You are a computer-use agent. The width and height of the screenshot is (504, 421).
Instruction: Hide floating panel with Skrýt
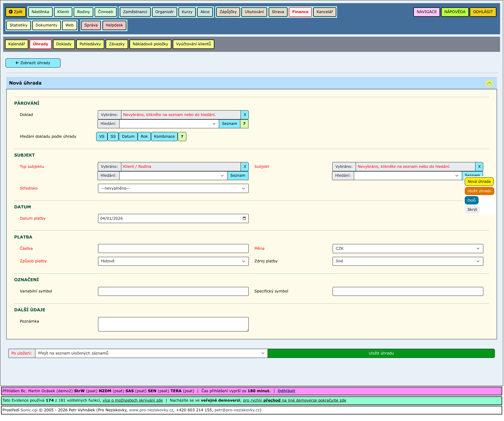pyautogui.click(x=472, y=210)
